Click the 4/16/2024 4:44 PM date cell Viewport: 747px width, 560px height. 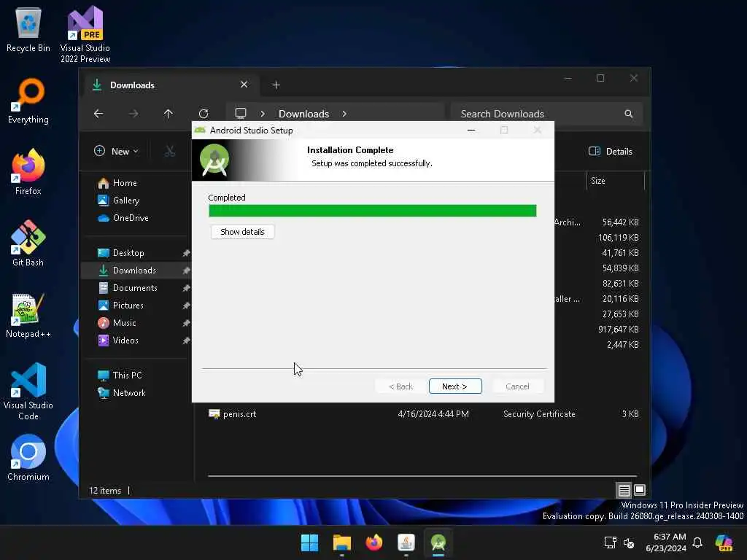point(433,414)
